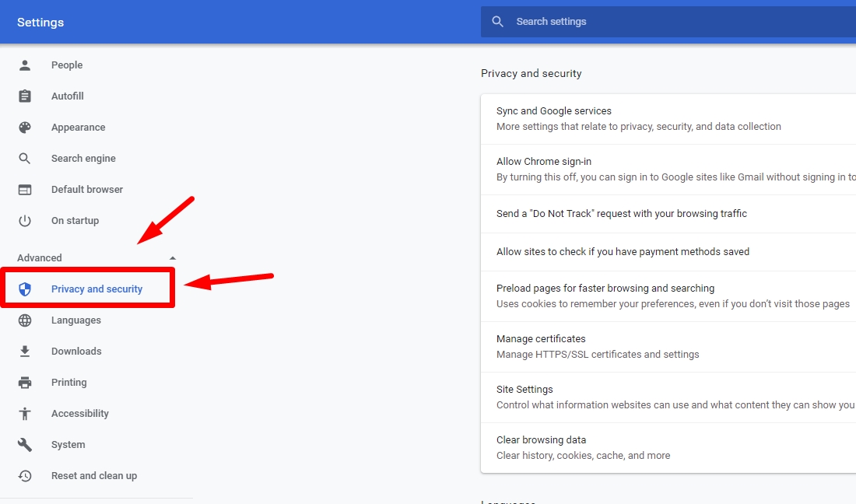Click the Do Not Track request row
The width and height of the screenshot is (856, 504).
668,214
